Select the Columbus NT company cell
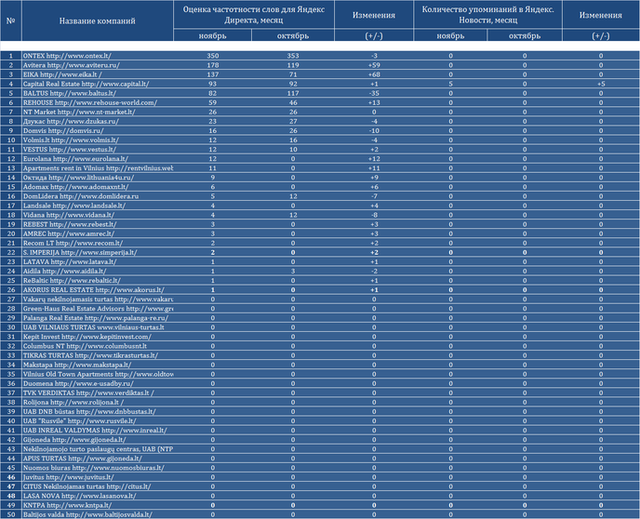640x519 pixels. 97,346
